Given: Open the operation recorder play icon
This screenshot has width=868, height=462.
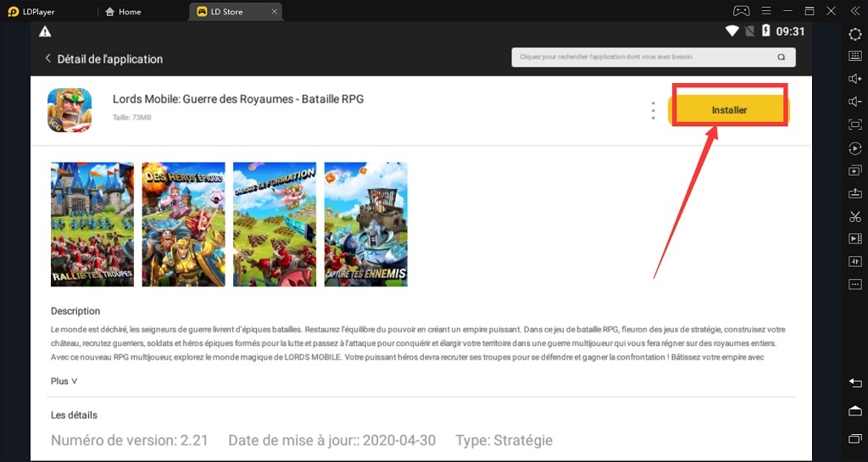Looking at the screenshot, I should point(854,148).
